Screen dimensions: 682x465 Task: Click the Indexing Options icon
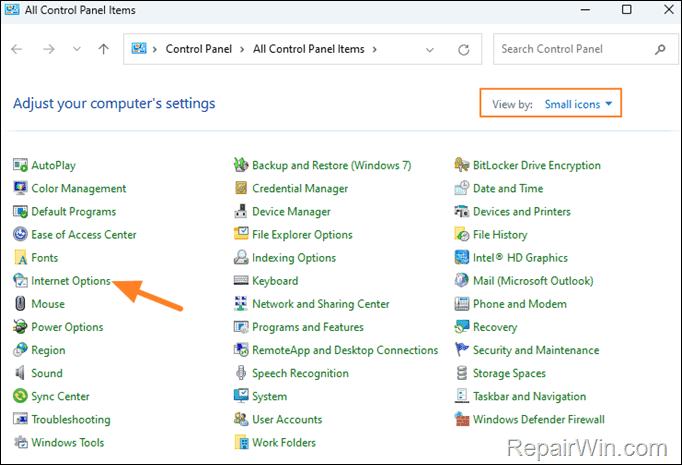[x=241, y=258]
